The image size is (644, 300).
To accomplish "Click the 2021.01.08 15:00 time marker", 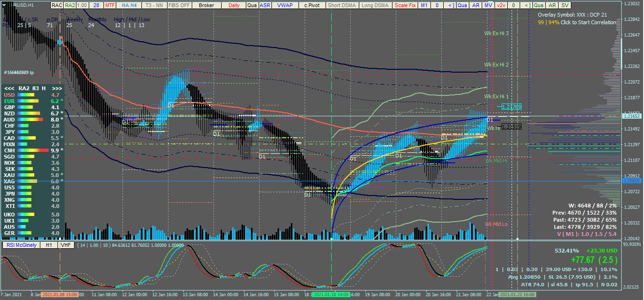I will pos(60,295).
